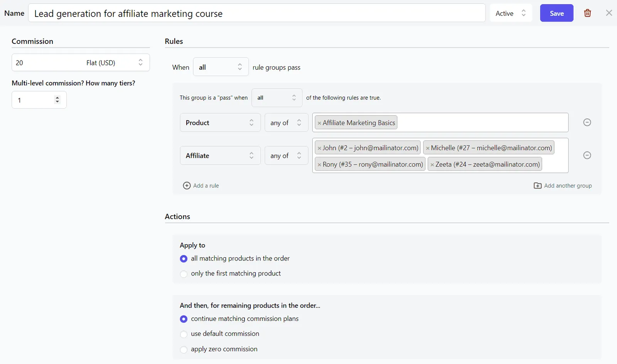Screen dimensions: 617x364
Task: Click the Save button
Action: 556,13
